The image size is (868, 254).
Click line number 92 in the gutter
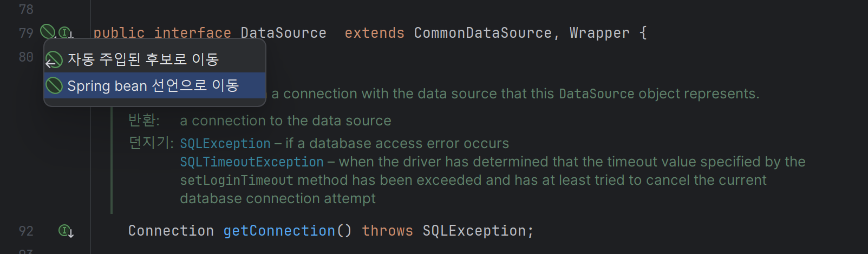click(x=26, y=231)
